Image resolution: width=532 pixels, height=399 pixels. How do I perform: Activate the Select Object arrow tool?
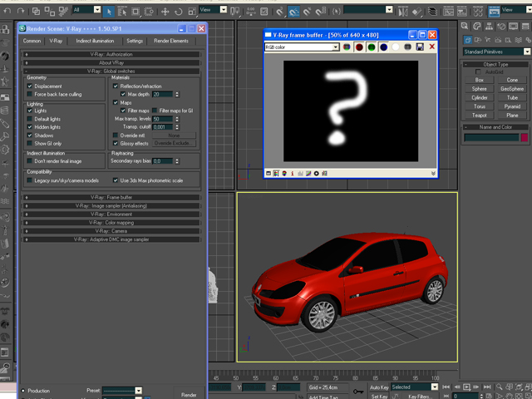(109, 12)
